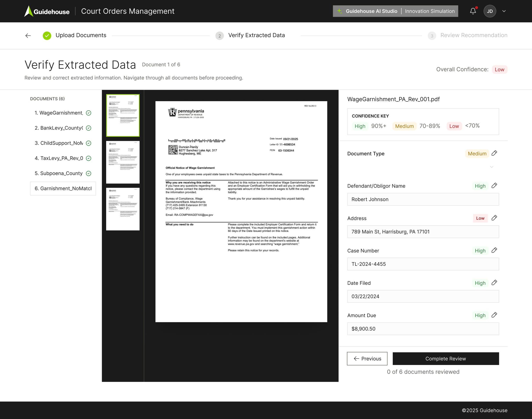Edit the Amount Due field
Screen dimensions: 532x419
coord(494,315)
